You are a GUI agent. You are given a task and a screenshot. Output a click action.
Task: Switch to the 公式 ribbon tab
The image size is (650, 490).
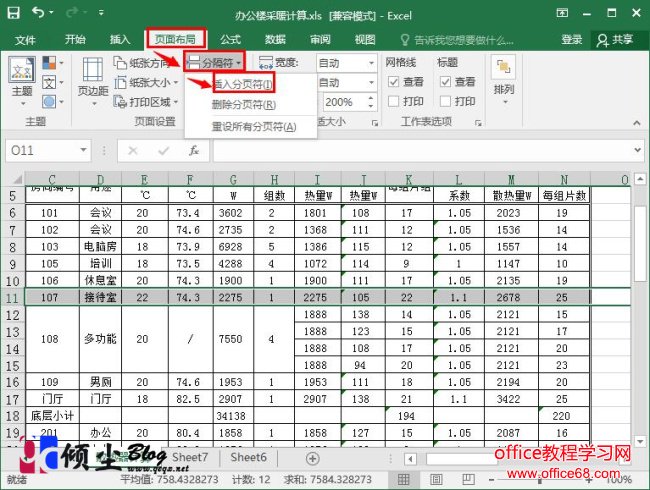click(x=230, y=39)
